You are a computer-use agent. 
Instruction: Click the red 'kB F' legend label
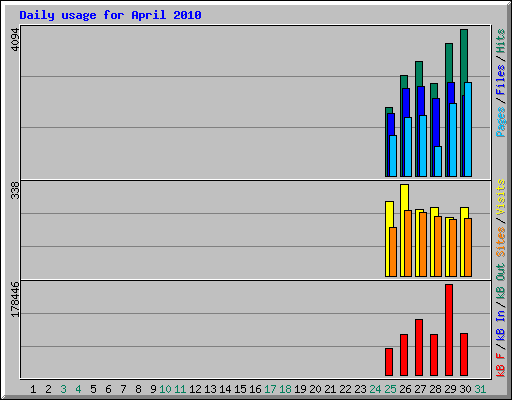pyautogui.click(x=500, y=365)
